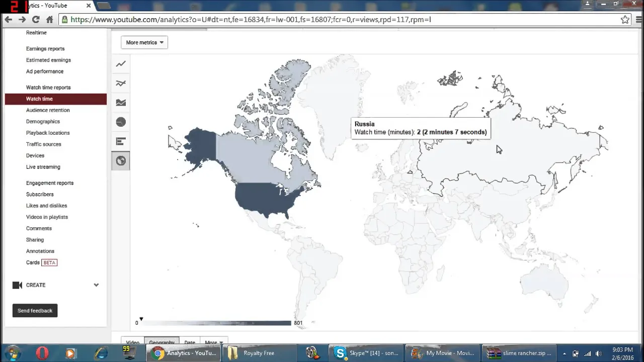Image resolution: width=644 pixels, height=362 pixels.
Task: Switch to the Video tab
Action: [x=132, y=342]
